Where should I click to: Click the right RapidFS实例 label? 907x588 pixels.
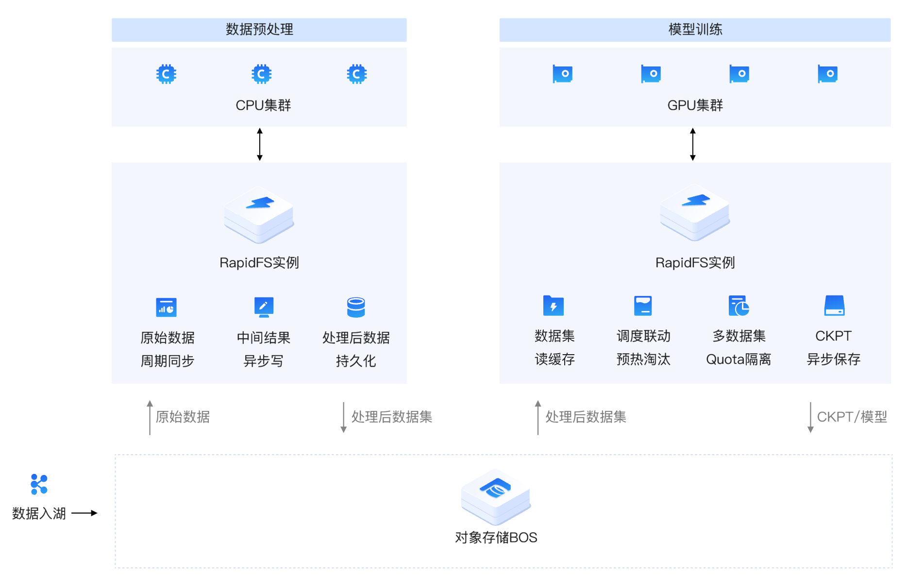coord(695,263)
